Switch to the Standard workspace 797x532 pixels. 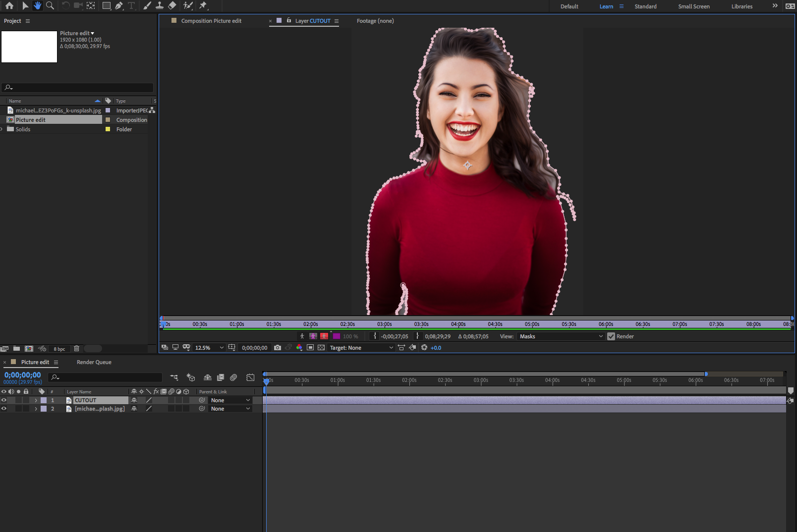click(645, 6)
